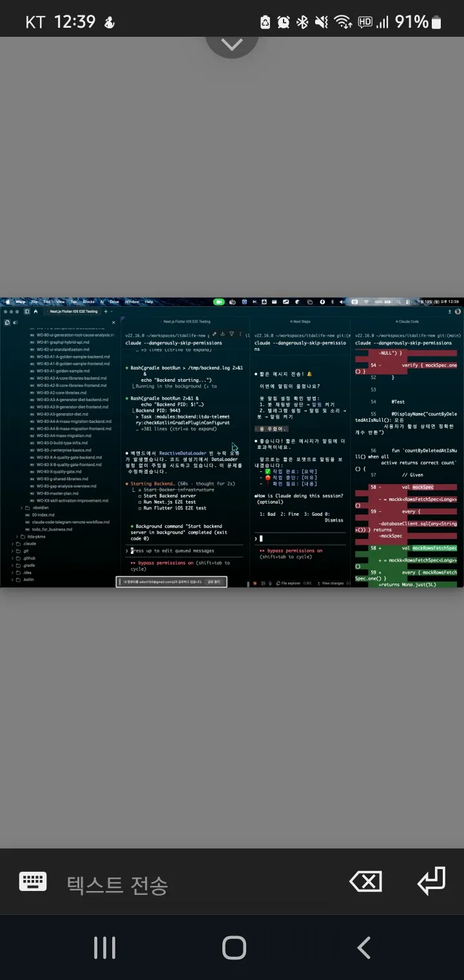This screenshot has width=464, height=980.
Task: Open the File menu in Warp
Action: click(x=34, y=301)
